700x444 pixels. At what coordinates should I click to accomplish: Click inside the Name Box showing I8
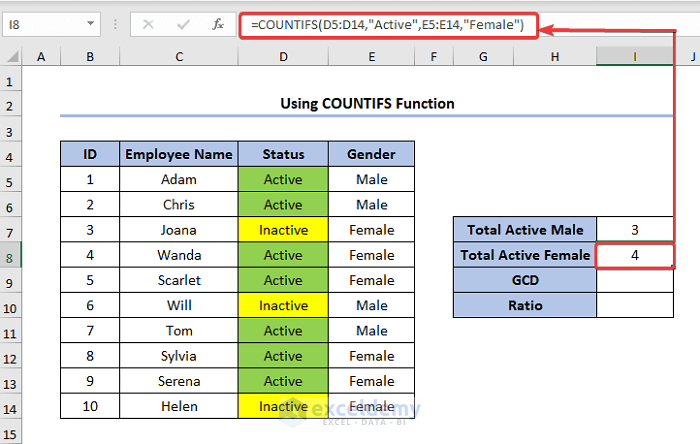coord(45,25)
